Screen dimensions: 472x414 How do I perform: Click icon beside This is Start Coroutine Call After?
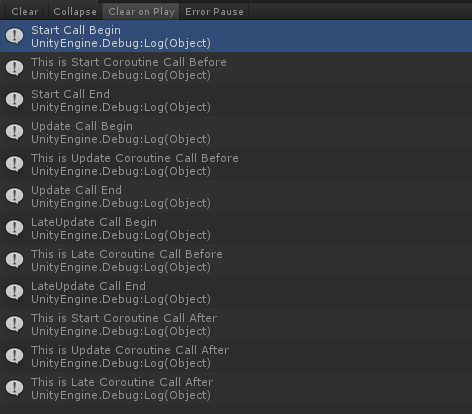point(15,324)
